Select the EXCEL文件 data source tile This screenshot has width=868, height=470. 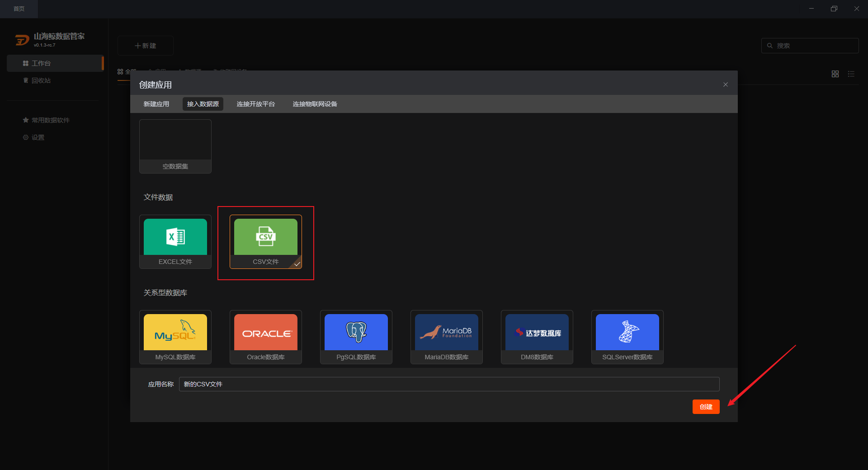175,242
